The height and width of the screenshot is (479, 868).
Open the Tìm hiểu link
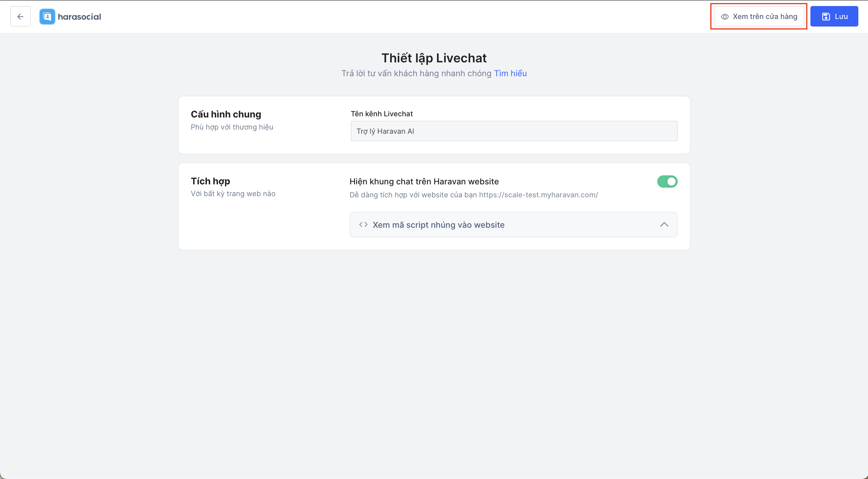(510, 74)
